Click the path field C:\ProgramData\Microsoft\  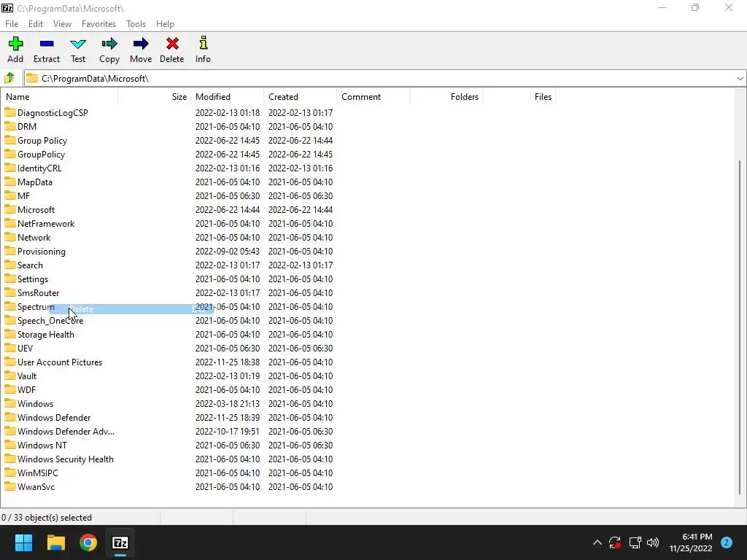pos(379,79)
